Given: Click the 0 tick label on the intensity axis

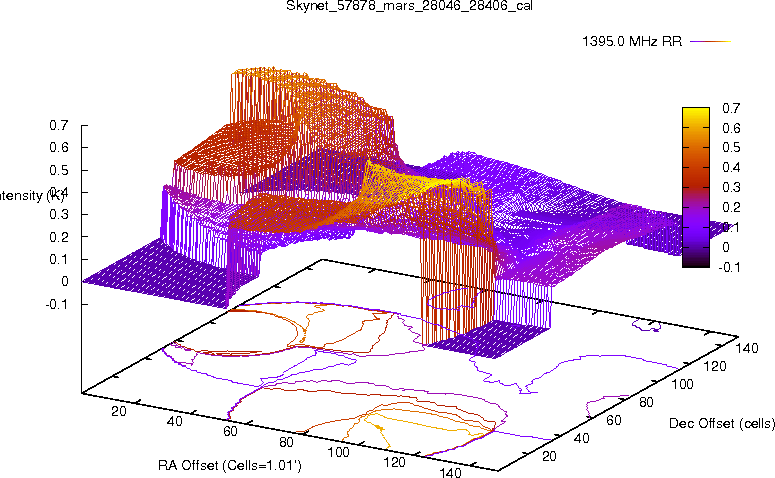Looking at the screenshot, I should pyautogui.click(x=64, y=281).
